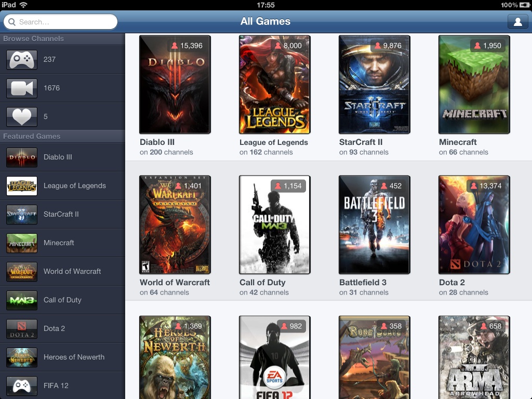Tap the Dota 2 sidebar logo icon
The image size is (532, 399).
coord(22,329)
